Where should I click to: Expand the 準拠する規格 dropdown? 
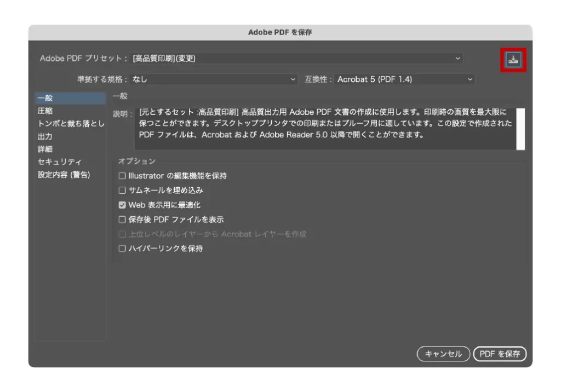214,79
